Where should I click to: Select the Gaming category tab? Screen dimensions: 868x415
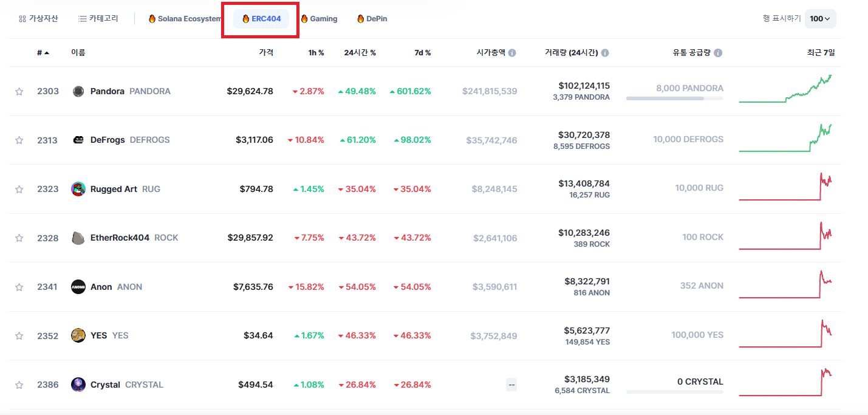point(319,19)
